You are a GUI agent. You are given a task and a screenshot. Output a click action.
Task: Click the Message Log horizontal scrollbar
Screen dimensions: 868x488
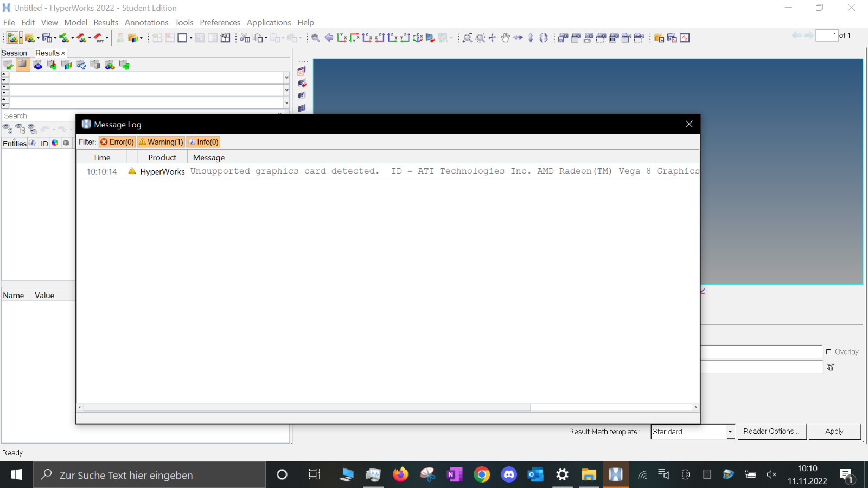tap(307, 407)
